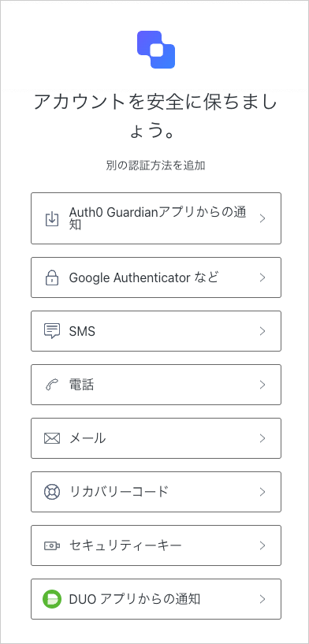Click the lifebuoy recovery code icon
This screenshot has height=644, width=309.
(52, 492)
